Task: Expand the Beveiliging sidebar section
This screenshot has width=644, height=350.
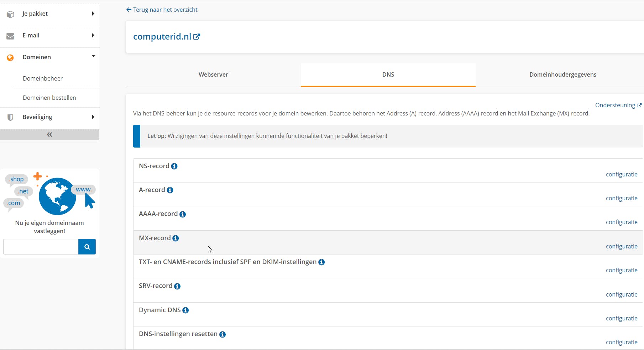Action: coord(50,117)
